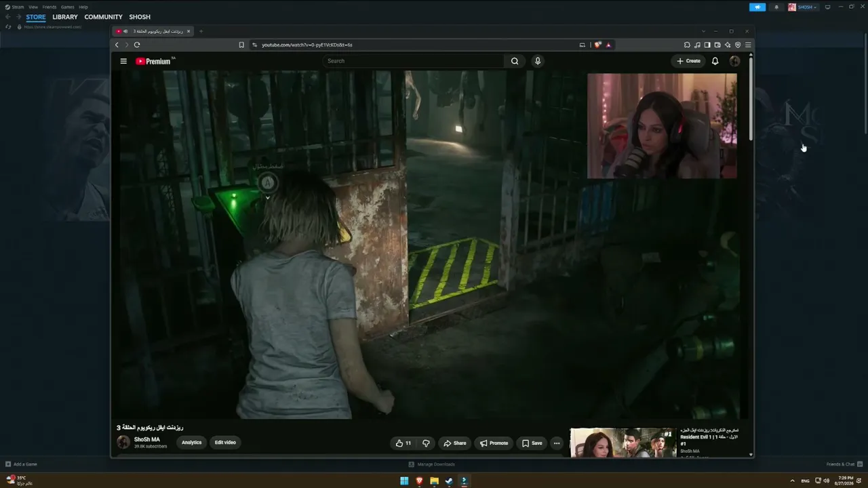Open site settings icon in address bar
Viewport: 868px width, 488px height.
coord(254,45)
